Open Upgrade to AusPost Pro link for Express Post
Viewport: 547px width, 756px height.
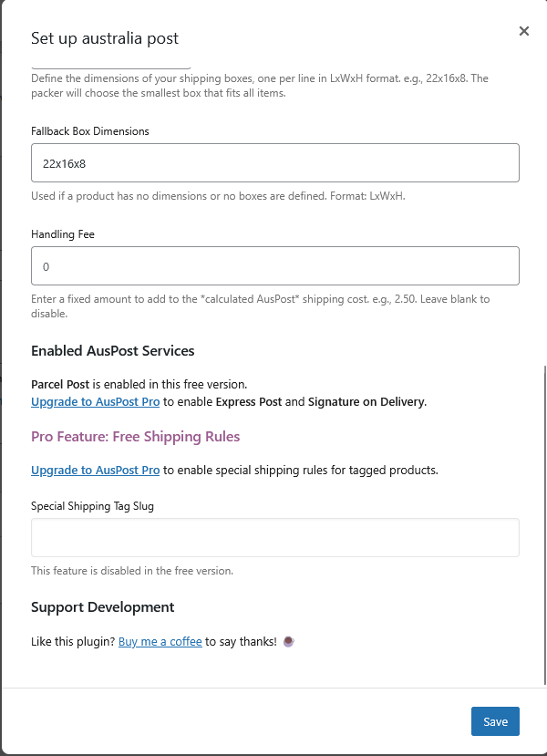pyautogui.click(x=95, y=401)
